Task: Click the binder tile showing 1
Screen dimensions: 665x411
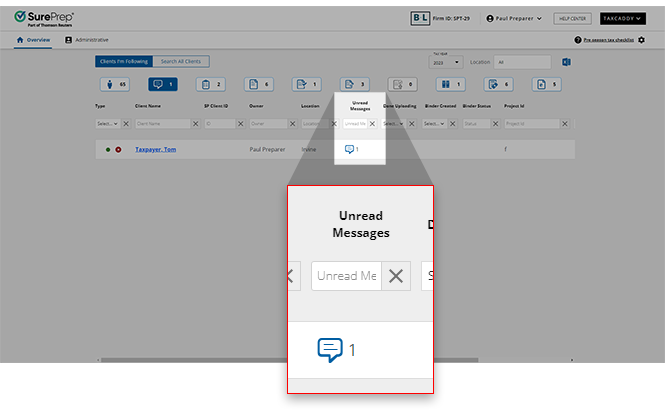Action: point(451,84)
